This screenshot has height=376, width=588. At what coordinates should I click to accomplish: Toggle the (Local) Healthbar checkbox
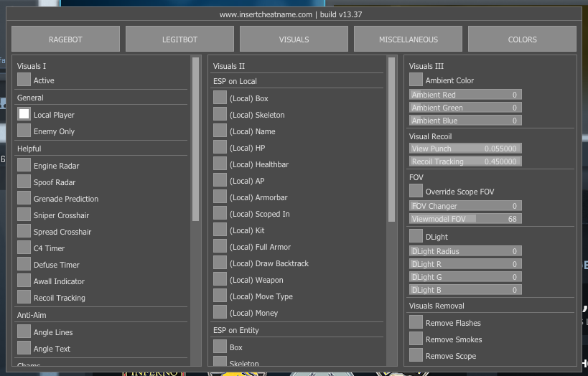point(220,164)
